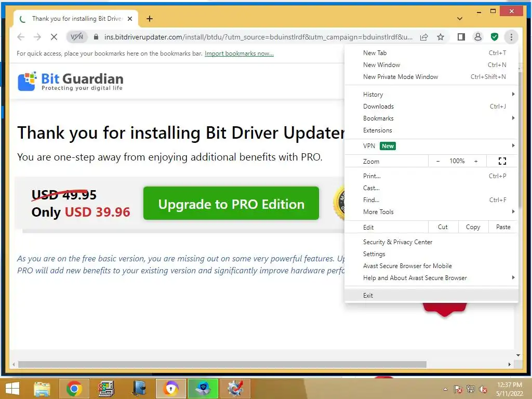Click the padlock site security icon
Screen dimensions: 532x399
pyautogui.click(x=96, y=37)
